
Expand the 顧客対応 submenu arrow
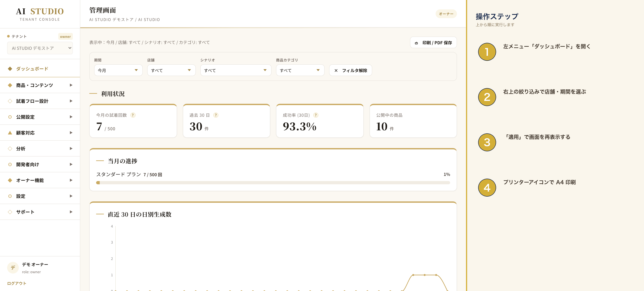click(71, 133)
